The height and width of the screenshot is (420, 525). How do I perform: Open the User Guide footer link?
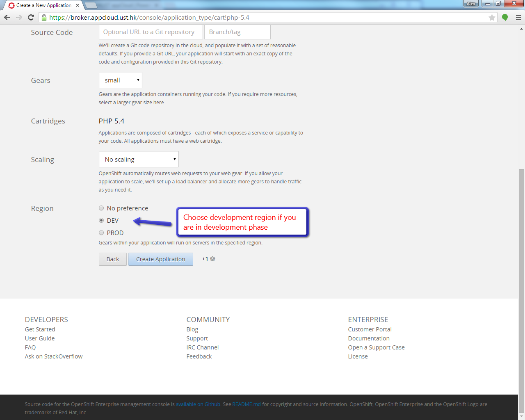pyautogui.click(x=40, y=338)
